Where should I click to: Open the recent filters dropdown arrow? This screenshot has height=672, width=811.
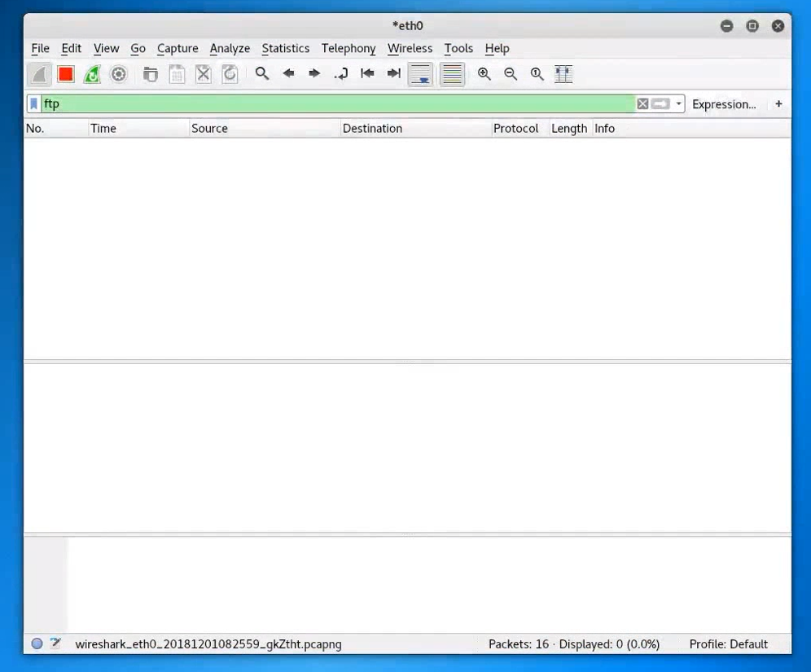(x=678, y=104)
